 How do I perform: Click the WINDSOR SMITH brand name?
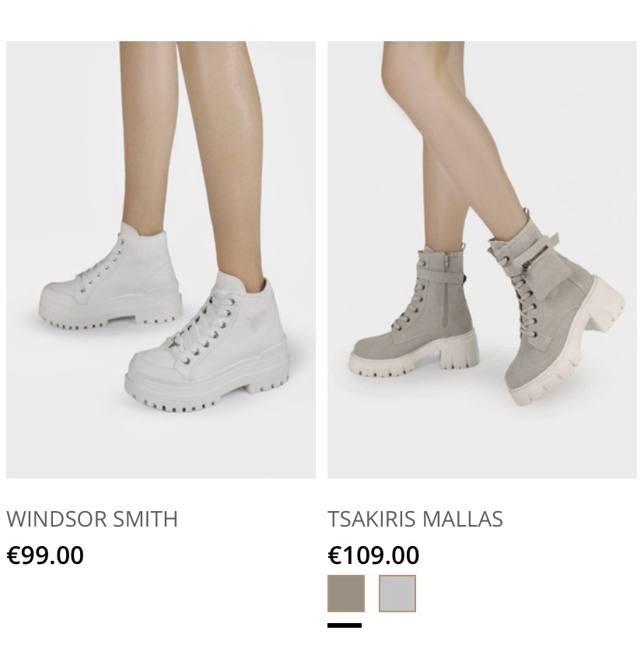click(92, 519)
